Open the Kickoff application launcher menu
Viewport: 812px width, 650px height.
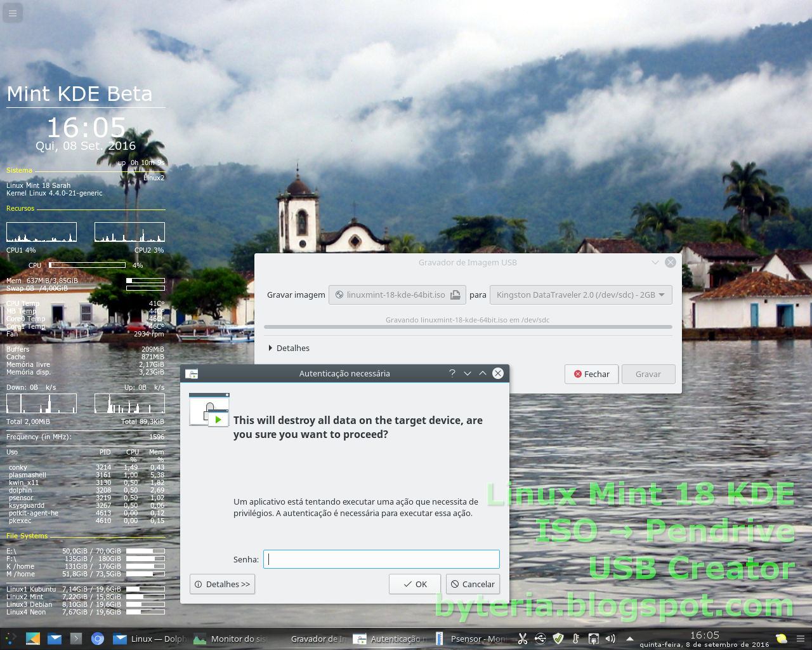[x=10, y=639]
